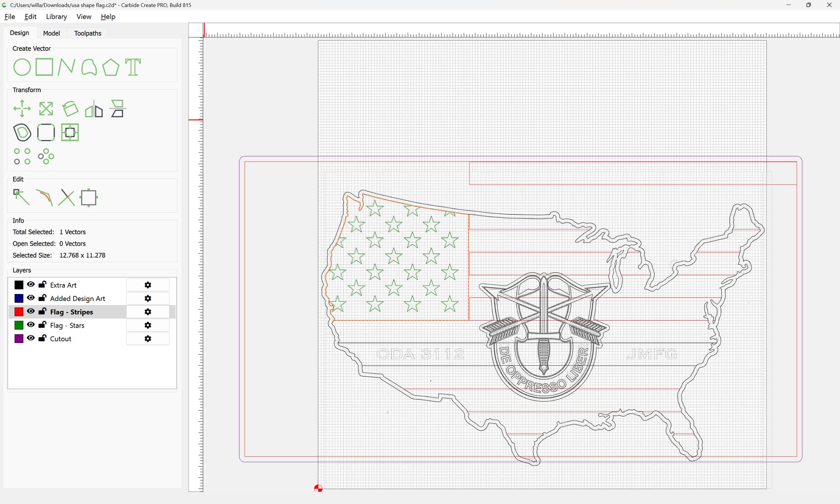Screen dimensions: 840x504
Task: Click the blue Added Design Art swatch
Action: coord(19,298)
